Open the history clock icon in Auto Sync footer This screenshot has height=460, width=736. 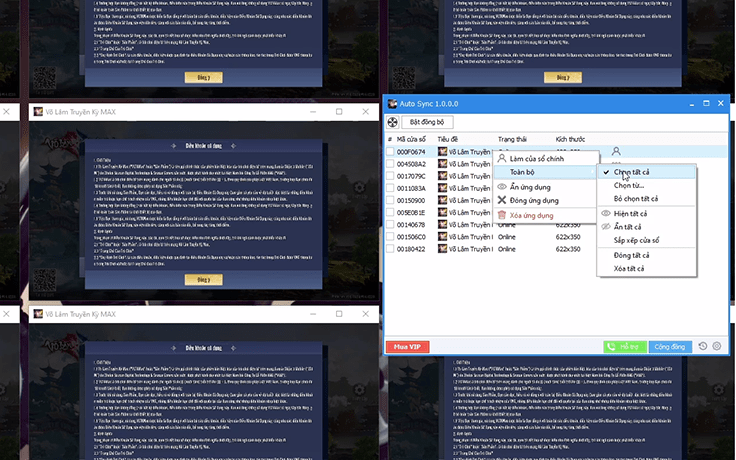tap(703, 346)
